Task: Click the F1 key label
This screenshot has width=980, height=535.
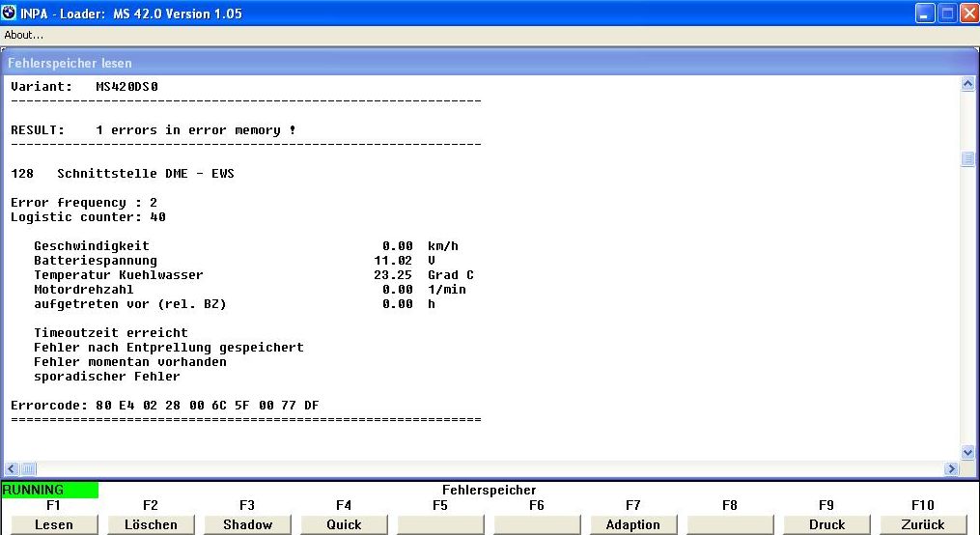Action: point(54,505)
